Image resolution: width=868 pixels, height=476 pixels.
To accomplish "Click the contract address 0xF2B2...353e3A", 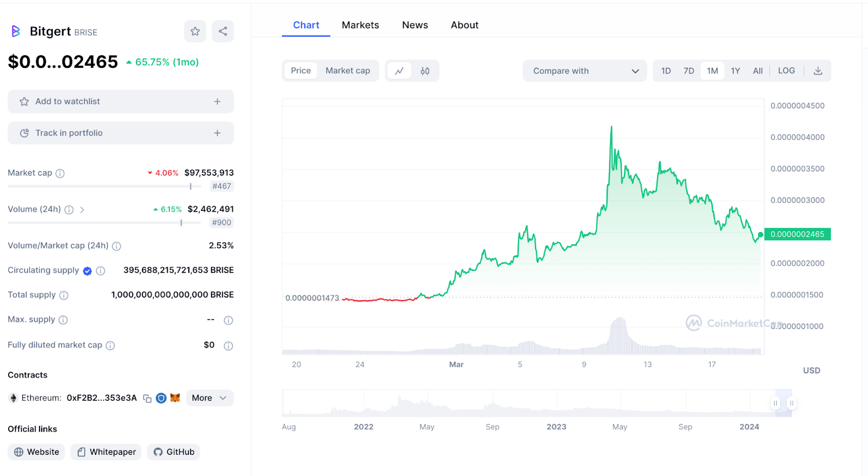I will pos(101,398).
